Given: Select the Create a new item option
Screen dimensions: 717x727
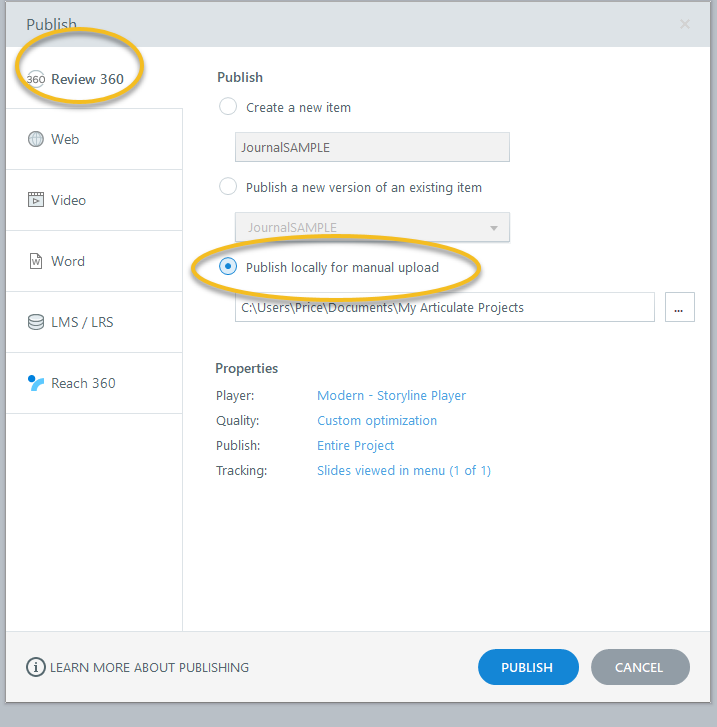Looking at the screenshot, I should click(x=228, y=107).
